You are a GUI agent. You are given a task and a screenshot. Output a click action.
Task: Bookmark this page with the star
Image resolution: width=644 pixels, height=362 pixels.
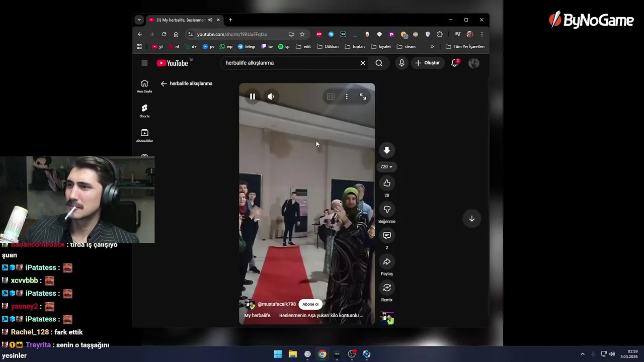pos(302,34)
